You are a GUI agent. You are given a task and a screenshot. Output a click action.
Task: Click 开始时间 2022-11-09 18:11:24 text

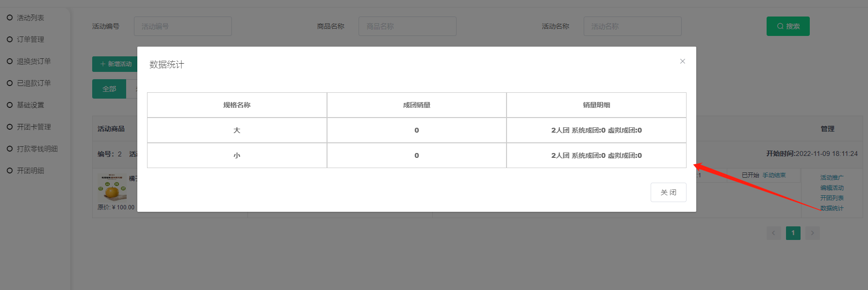(x=812, y=154)
